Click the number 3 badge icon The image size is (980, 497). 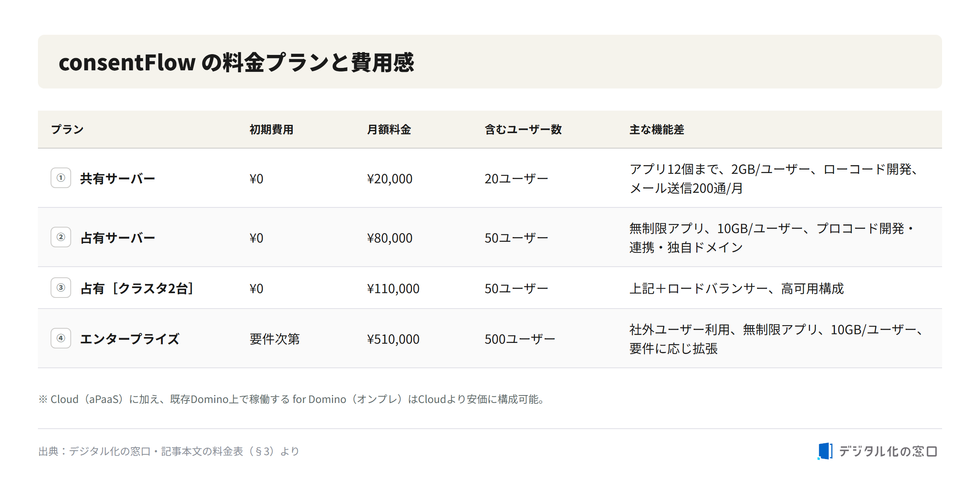point(61,288)
